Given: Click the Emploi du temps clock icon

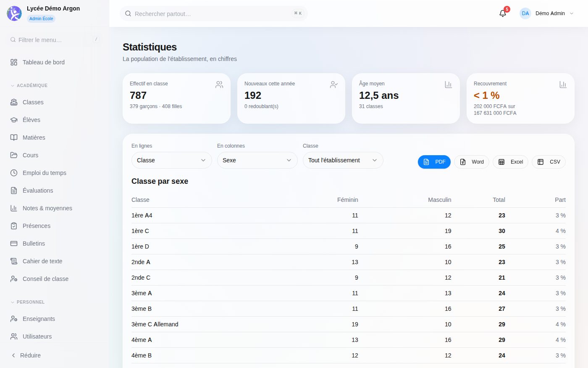Looking at the screenshot, I should pyautogui.click(x=14, y=173).
